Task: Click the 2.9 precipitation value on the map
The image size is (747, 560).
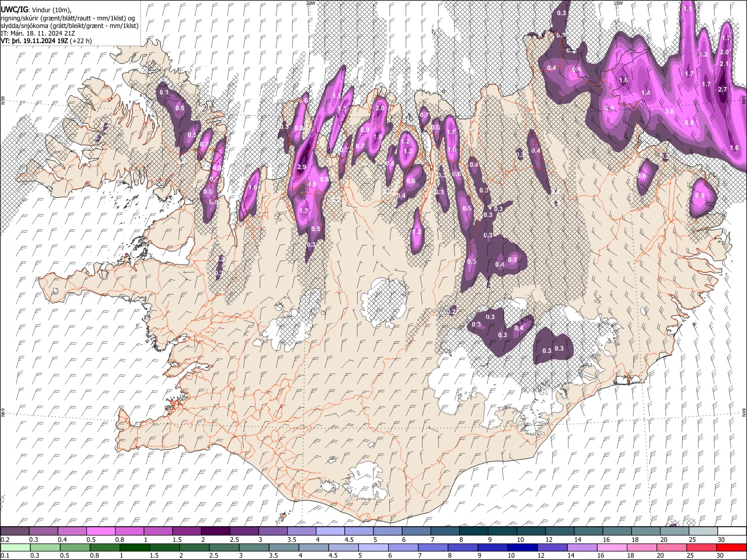Action: point(302,167)
